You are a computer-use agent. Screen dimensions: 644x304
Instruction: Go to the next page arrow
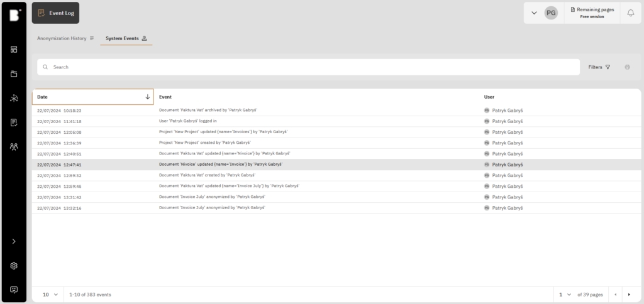pyautogui.click(x=628, y=294)
